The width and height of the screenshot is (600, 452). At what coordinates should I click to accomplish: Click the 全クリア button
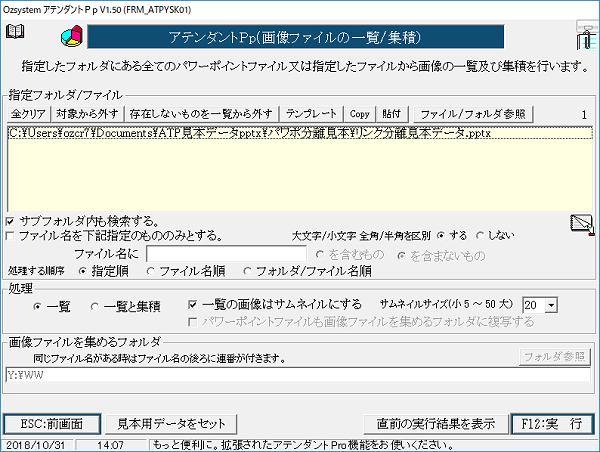coord(29,114)
